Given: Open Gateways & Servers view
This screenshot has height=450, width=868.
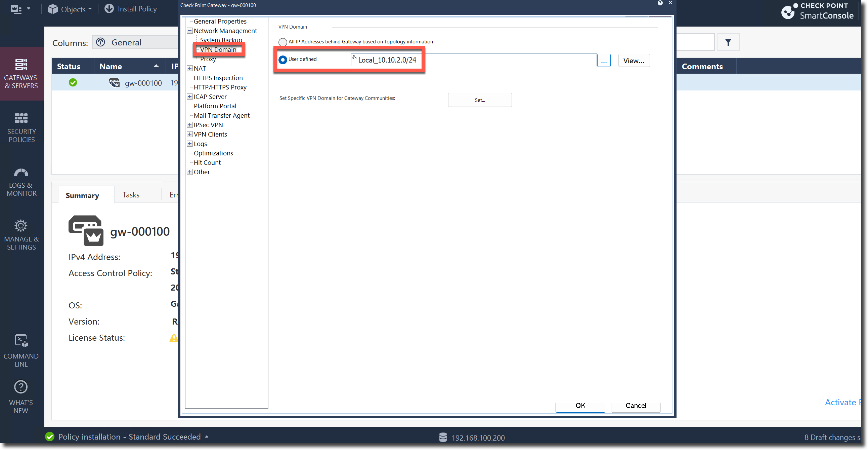Looking at the screenshot, I should [21, 73].
